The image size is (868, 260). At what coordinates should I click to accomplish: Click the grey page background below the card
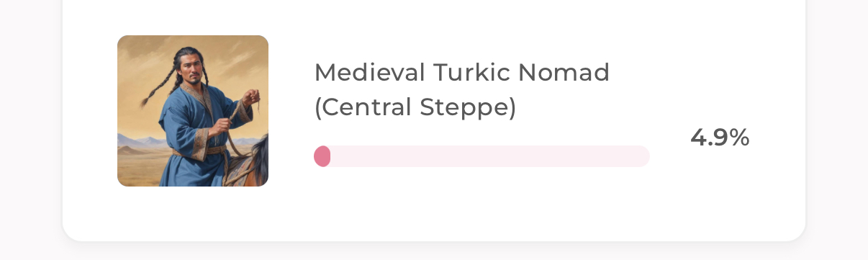[x=432, y=252]
